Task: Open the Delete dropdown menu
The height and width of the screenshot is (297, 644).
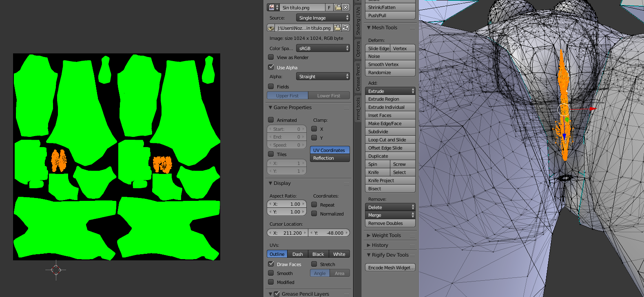Action: (390, 207)
